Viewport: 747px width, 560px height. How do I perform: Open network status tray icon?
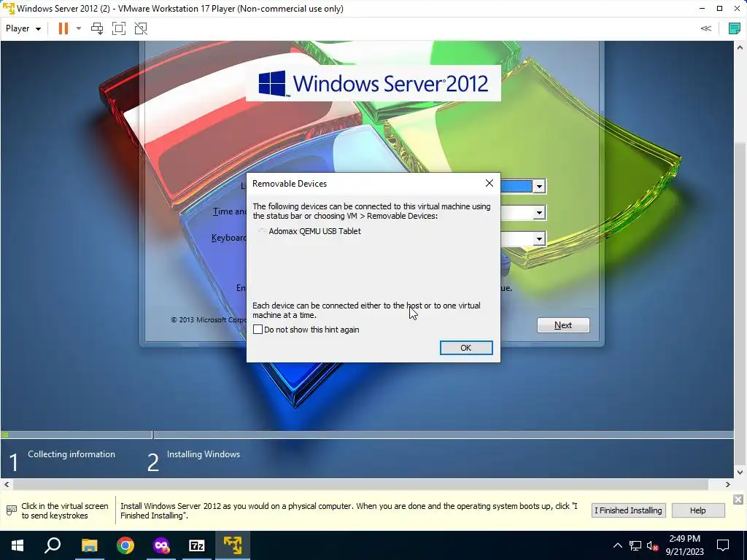pyautogui.click(x=635, y=545)
